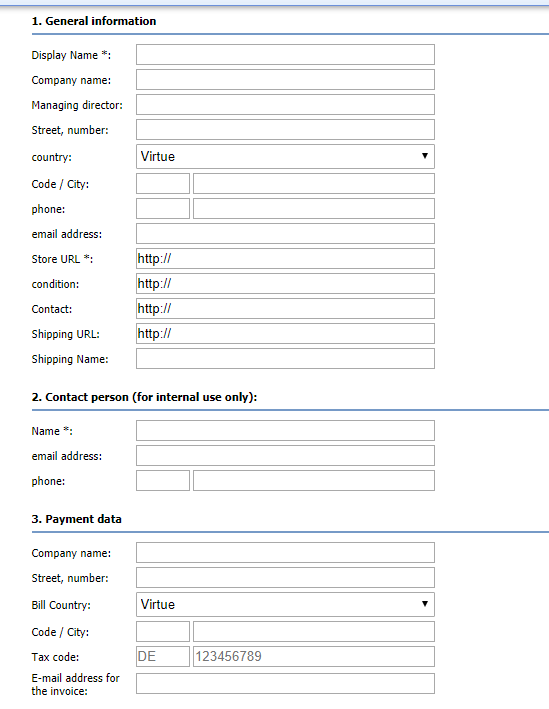Click the general email address field
Image resolution: width=549 pixels, height=709 pixels.
pyautogui.click(x=285, y=234)
